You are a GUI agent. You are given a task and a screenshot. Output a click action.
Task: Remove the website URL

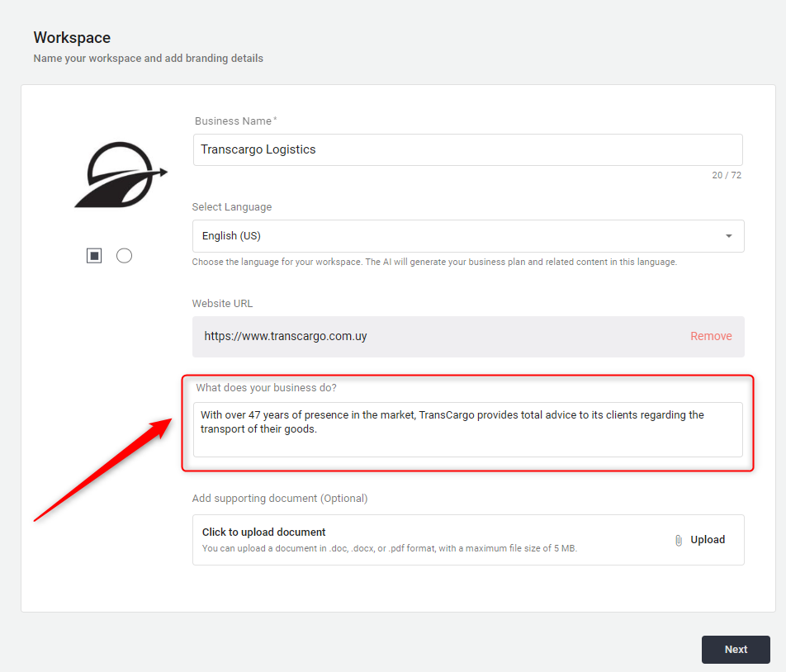click(x=711, y=336)
